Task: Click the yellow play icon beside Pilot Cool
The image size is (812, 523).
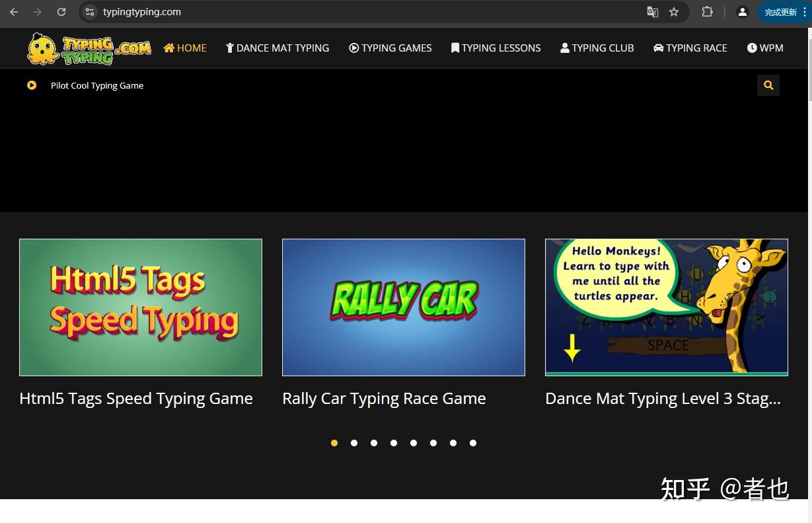Action: pos(32,85)
